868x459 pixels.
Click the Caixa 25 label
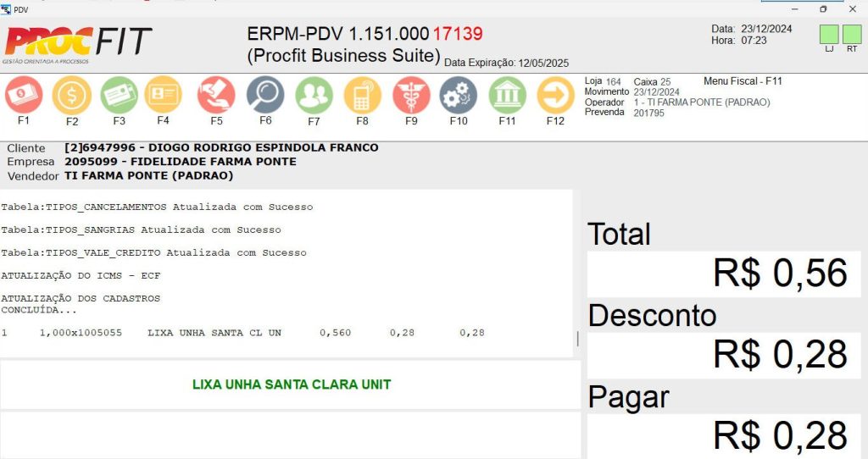pyautogui.click(x=652, y=82)
